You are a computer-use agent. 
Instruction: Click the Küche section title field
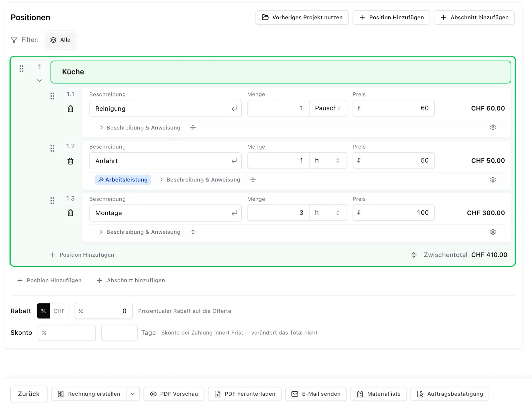[x=281, y=72]
